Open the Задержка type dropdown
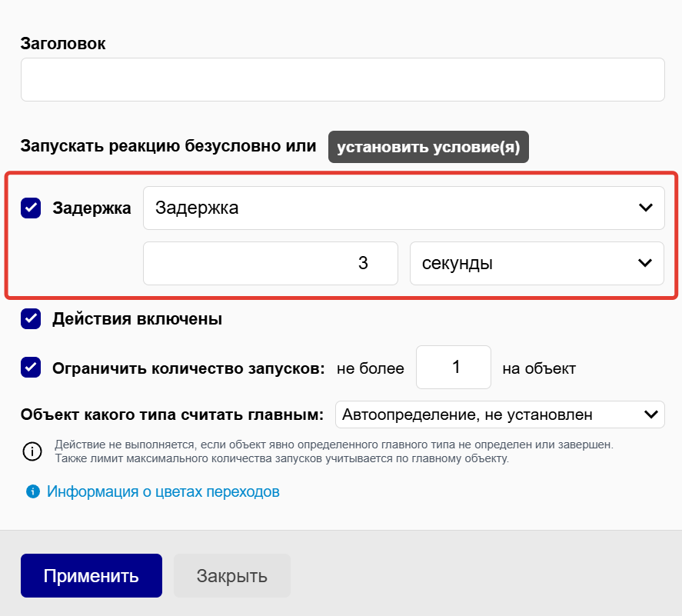Viewport: 682px width, 616px height. (x=403, y=208)
